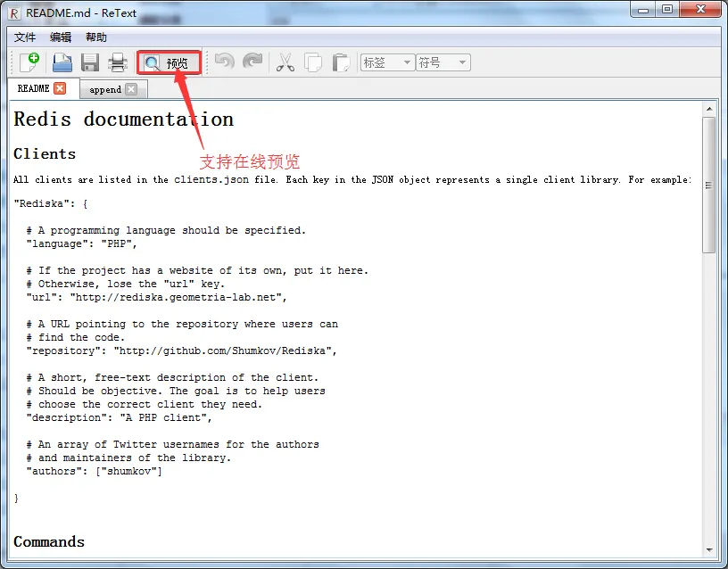Click the line '"authors": ["shumkov"]'
The width and height of the screenshot is (728, 569).
pyautogui.click(x=95, y=471)
